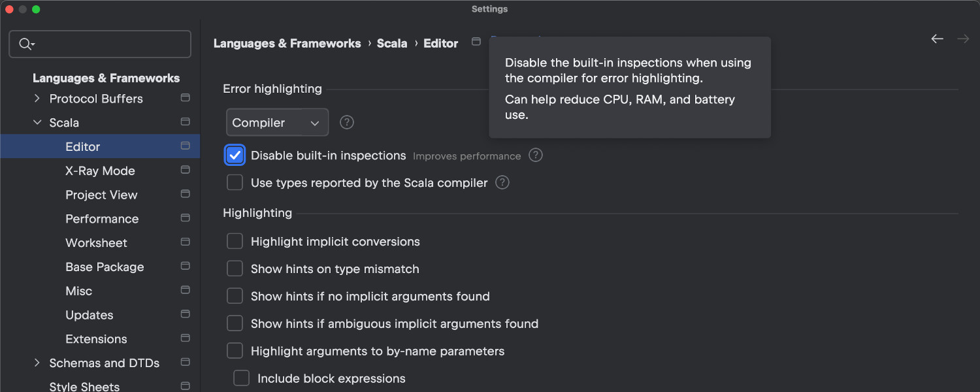This screenshot has height=392, width=980.
Task: Enable Use types reported by the Scala compiler
Action: click(x=235, y=182)
